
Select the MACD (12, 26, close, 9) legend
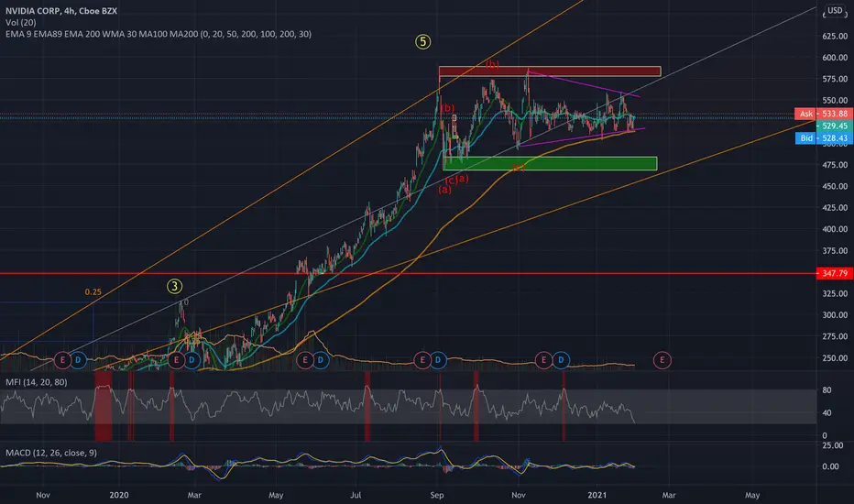coord(51,453)
